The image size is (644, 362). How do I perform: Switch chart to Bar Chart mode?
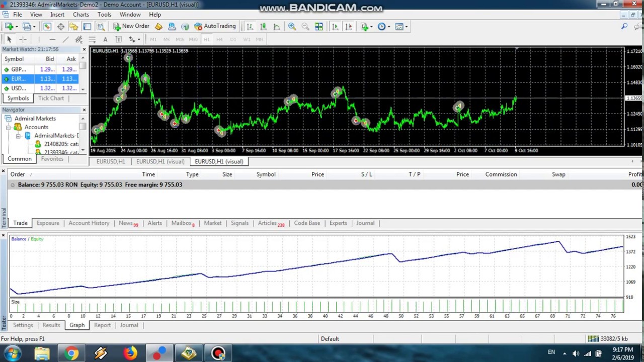point(250,26)
